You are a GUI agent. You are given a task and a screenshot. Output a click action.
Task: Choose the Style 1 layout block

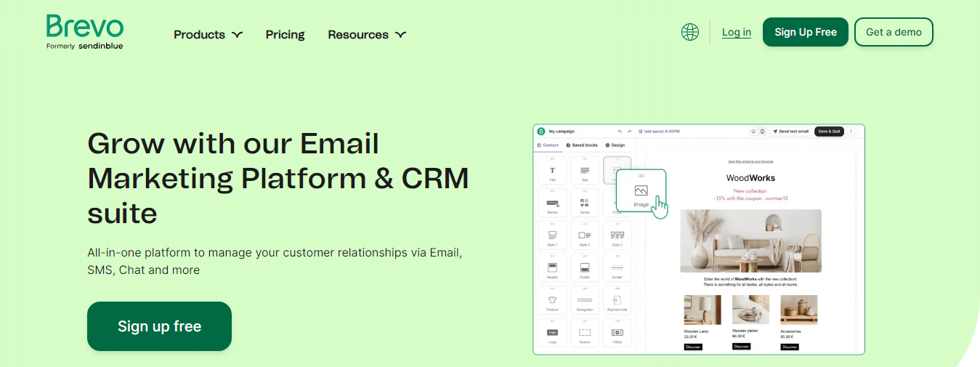click(x=552, y=235)
